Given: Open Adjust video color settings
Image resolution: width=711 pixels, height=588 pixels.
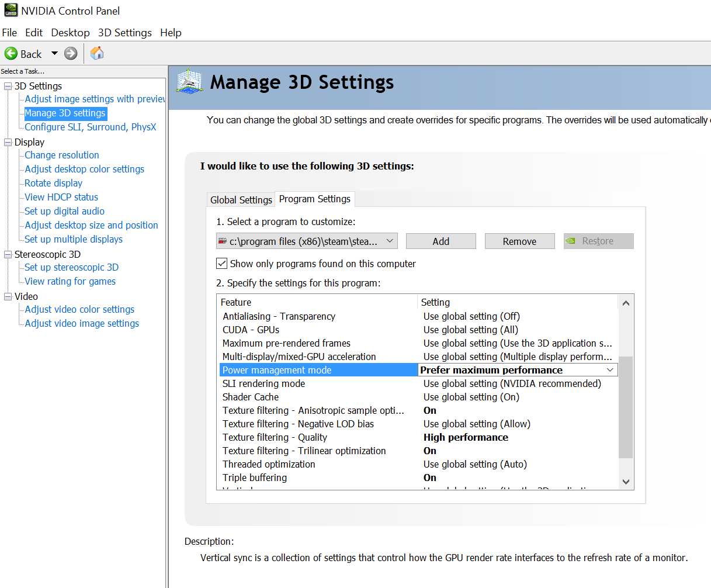Looking at the screenshot, I should point(79,309).
